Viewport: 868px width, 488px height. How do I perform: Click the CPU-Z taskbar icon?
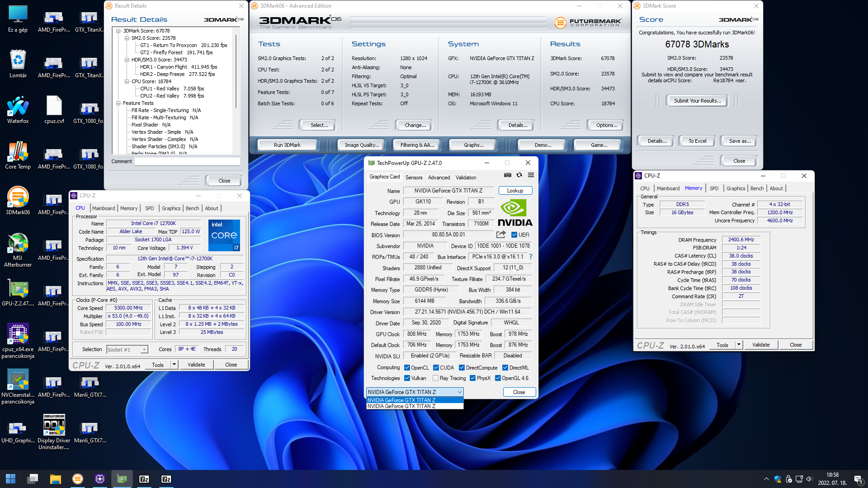coord(100,479)
